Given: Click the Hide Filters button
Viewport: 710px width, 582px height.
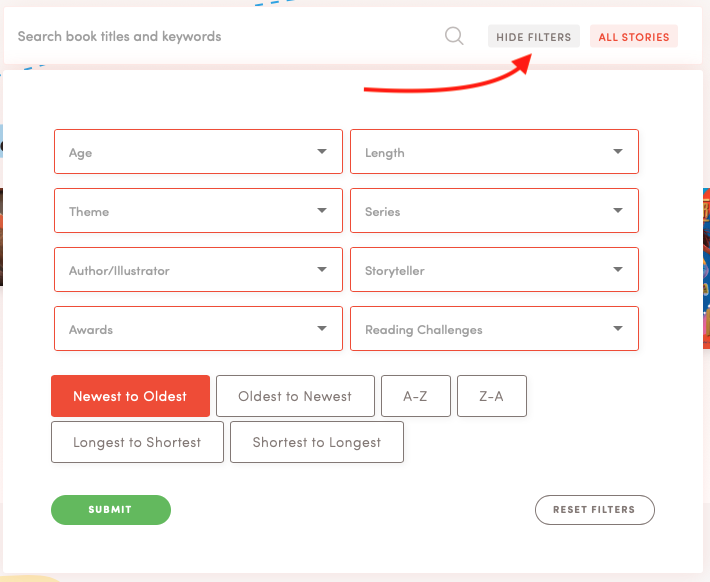Looking at the screenshot, I should click(x=534, y=37).
